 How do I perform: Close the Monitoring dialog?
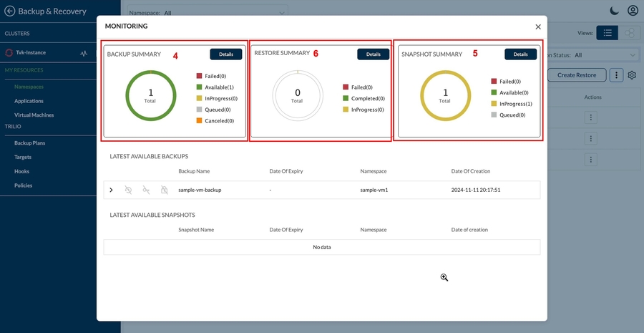click(538, 26)
